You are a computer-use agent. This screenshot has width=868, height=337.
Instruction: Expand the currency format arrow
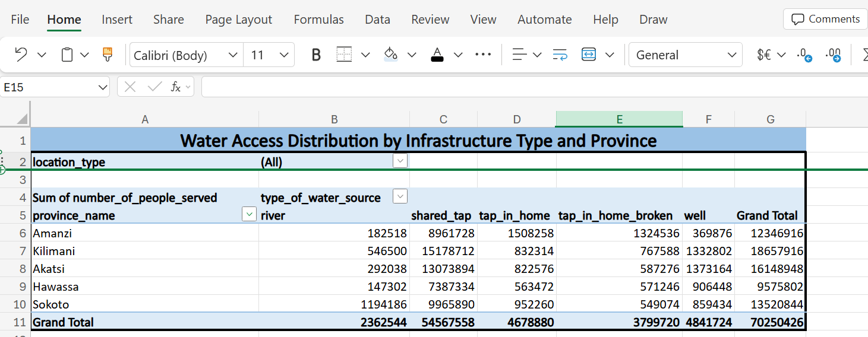pos(781,55)
